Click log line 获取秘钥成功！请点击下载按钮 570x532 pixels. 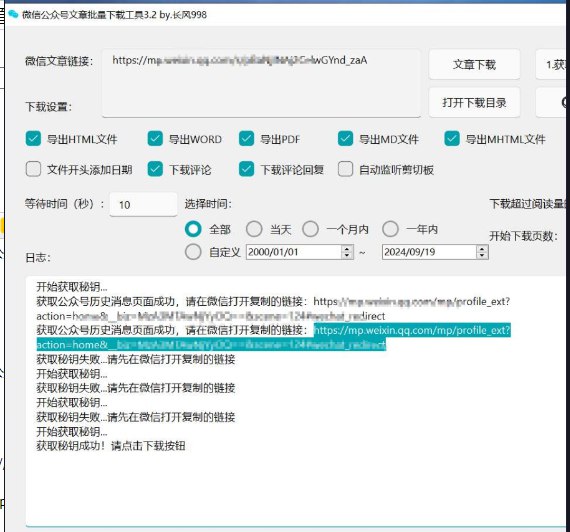click(x=111, y=446)
